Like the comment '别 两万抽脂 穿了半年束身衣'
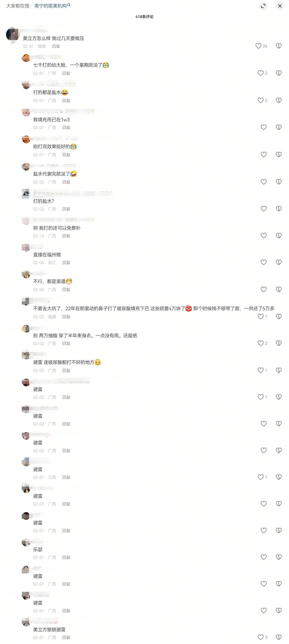The width and height of the screenshot is (289, 644). (x=261, y=343)
